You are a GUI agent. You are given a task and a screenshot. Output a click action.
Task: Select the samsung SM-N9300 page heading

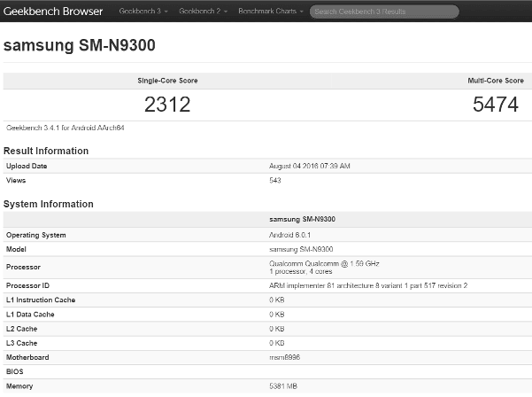coord(80,45)
